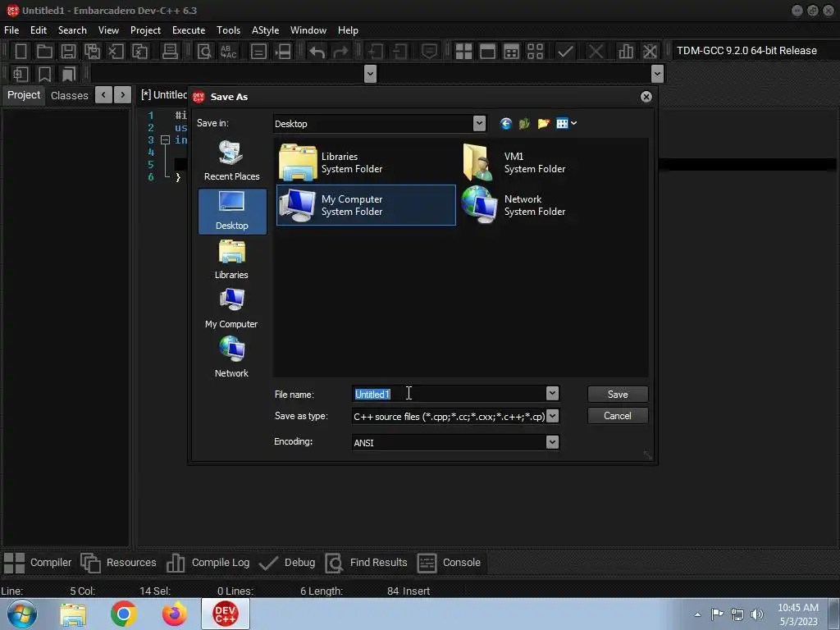Open the right function list toolbar dropdown
This screenshot has width=840, height=630.
(x=657, y=73)
